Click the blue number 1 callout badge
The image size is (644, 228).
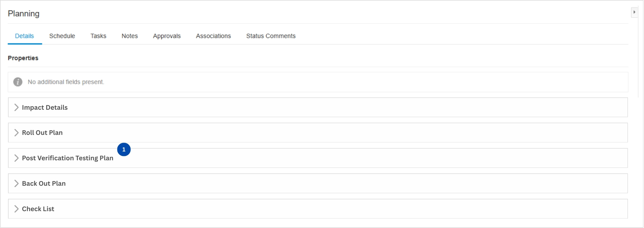tap(124, 149)
